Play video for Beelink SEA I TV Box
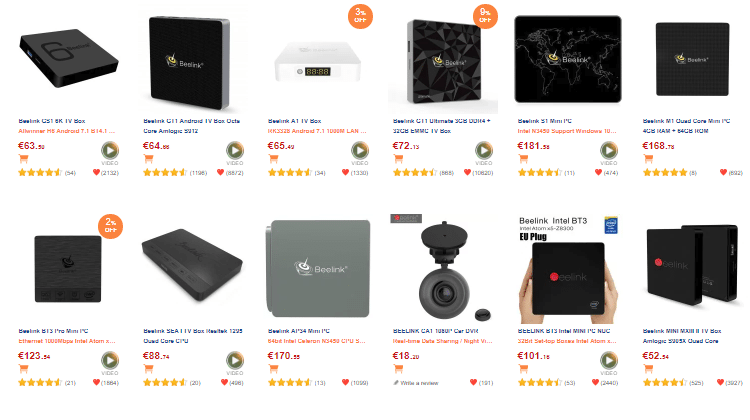Image resolution: width=750 pixels, height=420 pixels. (234, 361)
